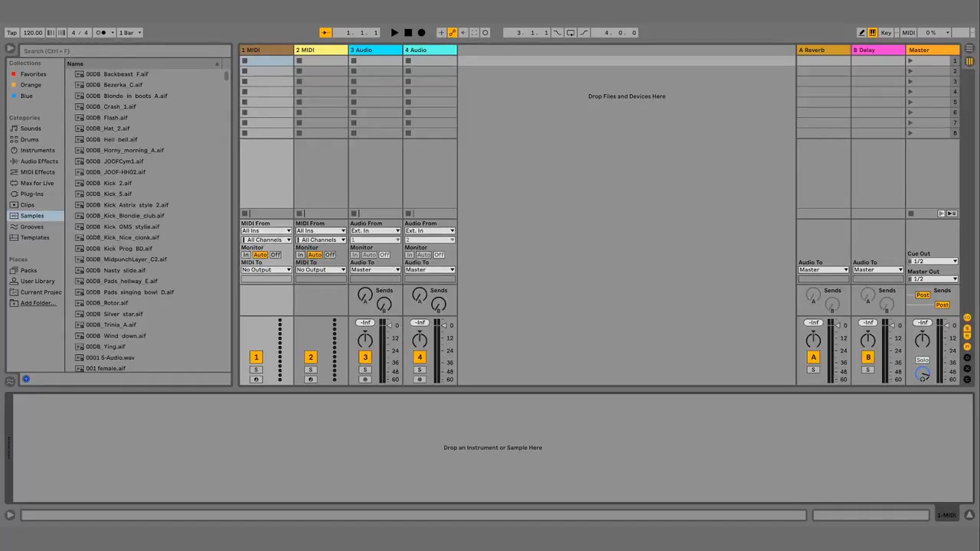Select Drums category in browser

[29, 139]
